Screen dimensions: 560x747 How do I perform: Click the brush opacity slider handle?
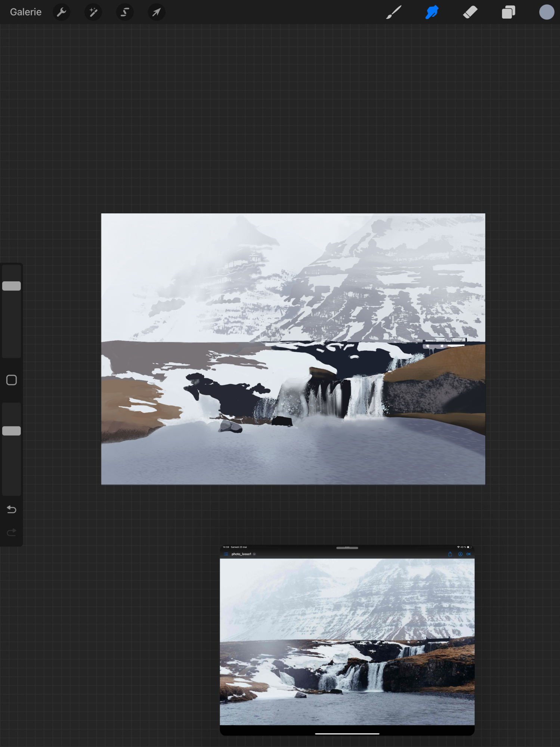(x=12, y=431)
